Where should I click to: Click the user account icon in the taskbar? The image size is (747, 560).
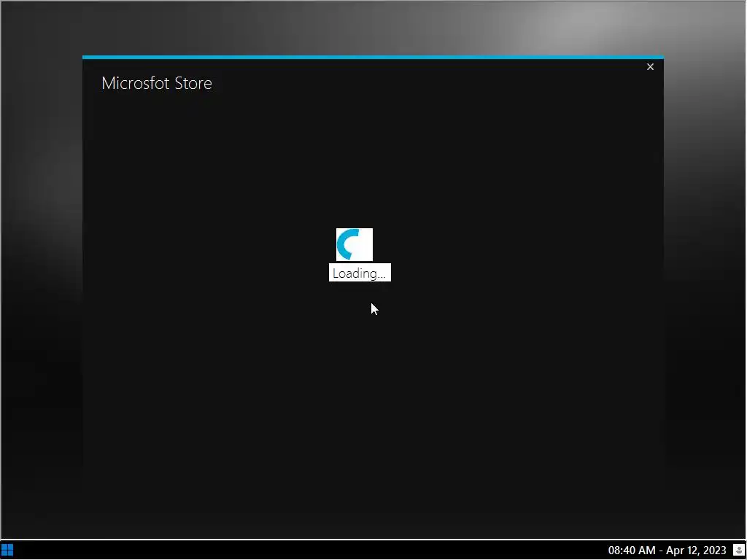click(x=739, y=551)
